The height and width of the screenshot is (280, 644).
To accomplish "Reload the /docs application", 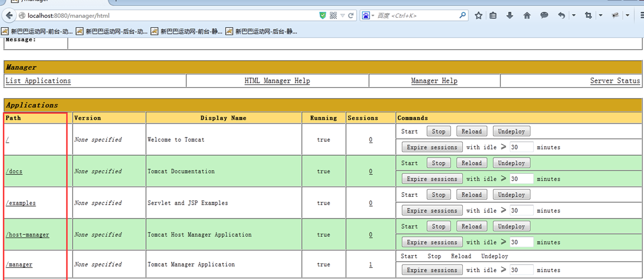I will [x=471, y=163].
